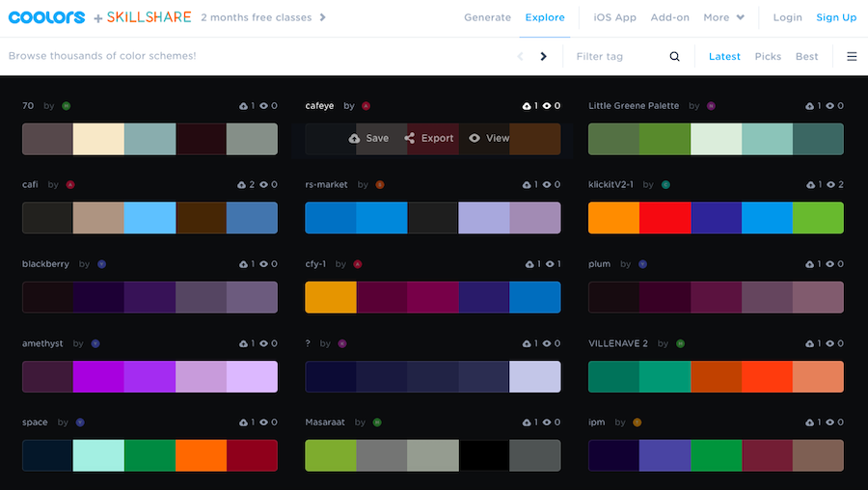Click the author avatar of cafeye palette

[366, 106]
